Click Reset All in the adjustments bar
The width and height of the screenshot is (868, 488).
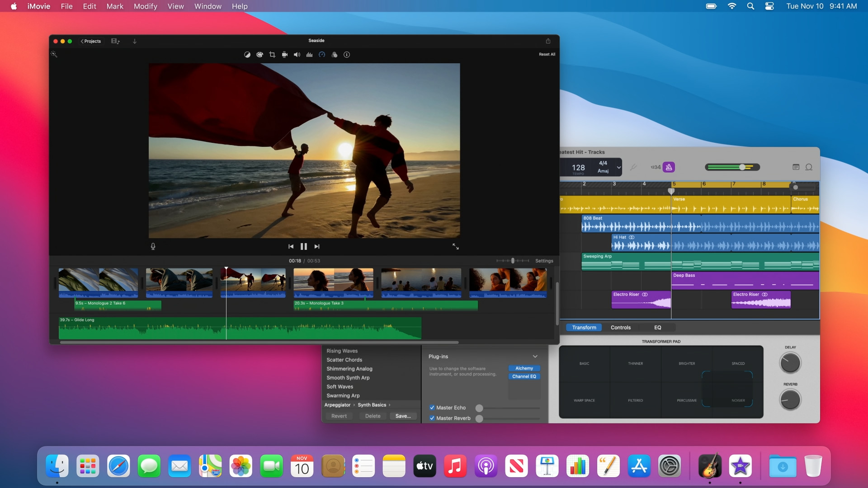click(547, 54)
